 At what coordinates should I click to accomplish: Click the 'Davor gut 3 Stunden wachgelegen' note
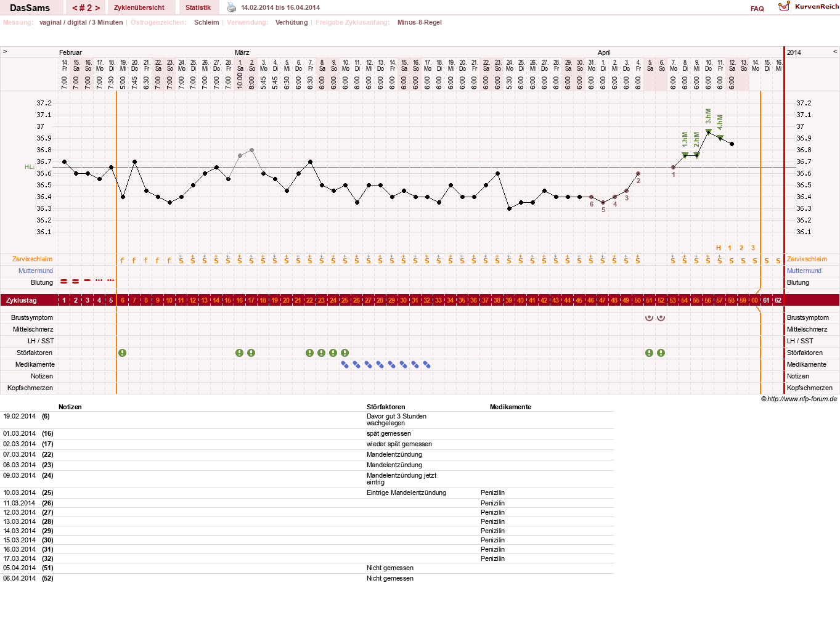[396, 420]
